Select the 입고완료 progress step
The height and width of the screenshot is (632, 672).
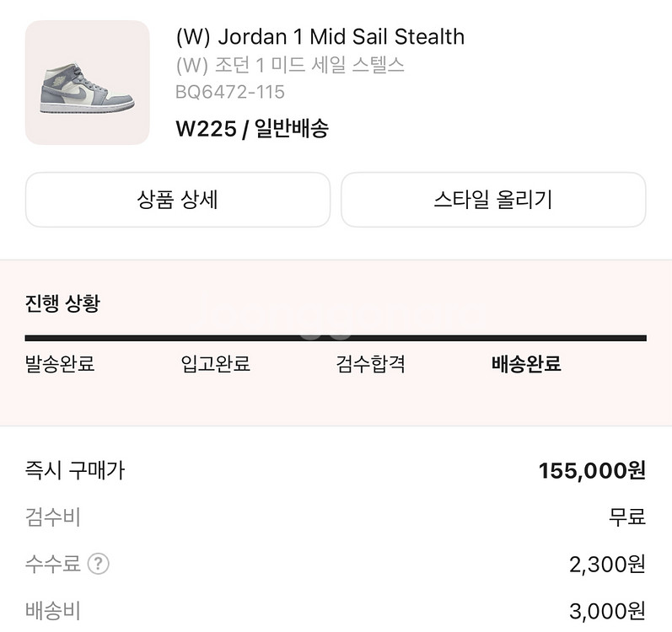tap(215, 364)
